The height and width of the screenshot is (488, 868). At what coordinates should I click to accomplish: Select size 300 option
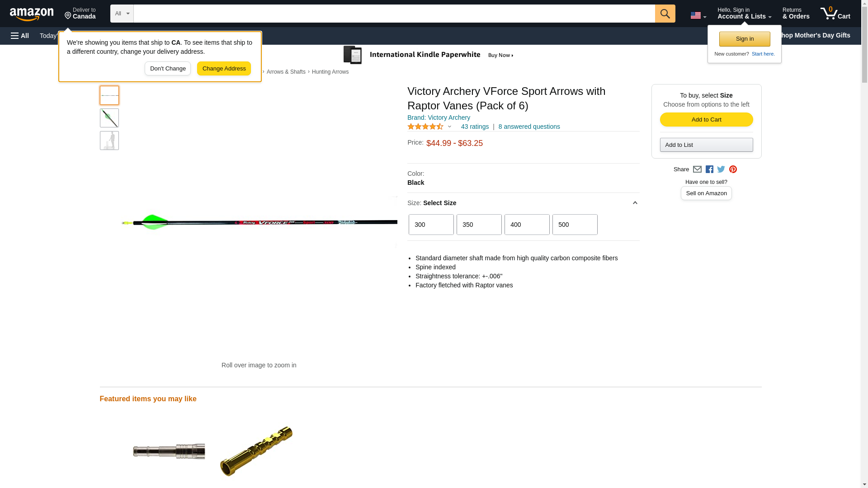(431, 225)
